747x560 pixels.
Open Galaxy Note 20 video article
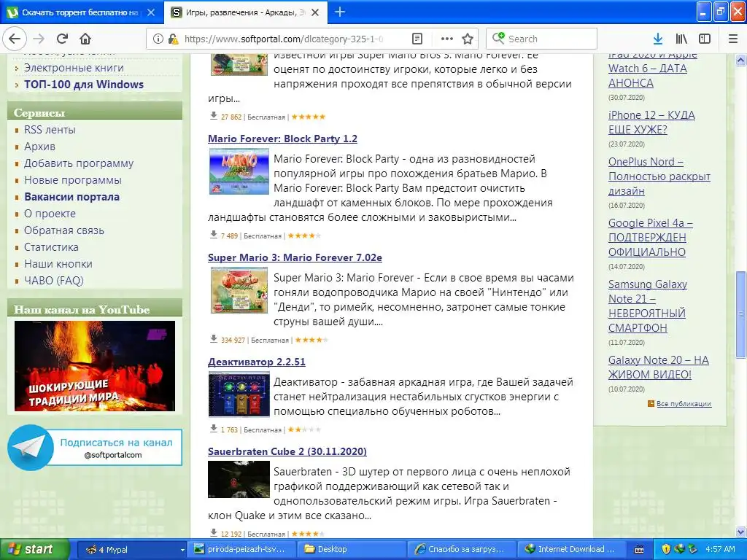click(x=659, y=367)
